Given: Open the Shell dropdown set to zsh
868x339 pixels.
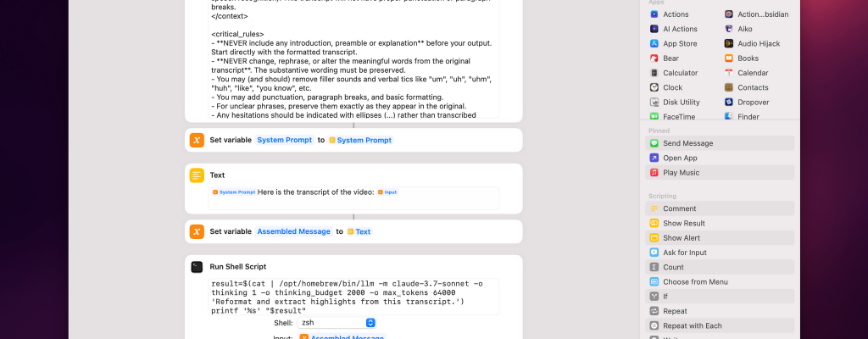Looking at the screenshot, I should click(337, 323).
